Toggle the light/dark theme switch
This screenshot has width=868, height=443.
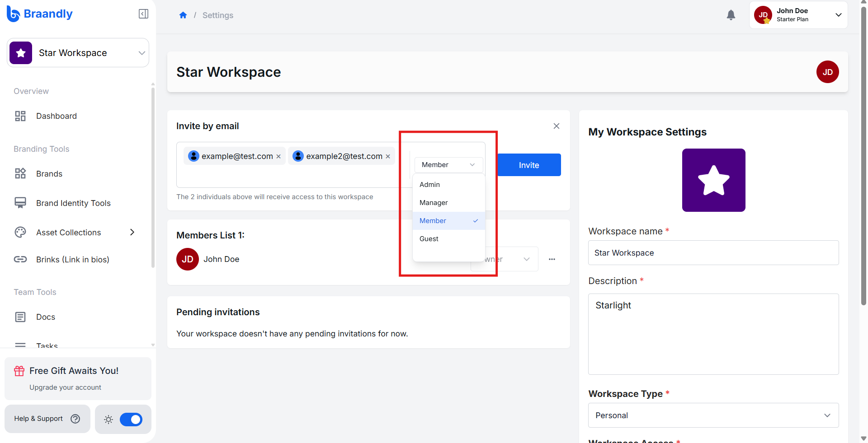coord(131,420)
